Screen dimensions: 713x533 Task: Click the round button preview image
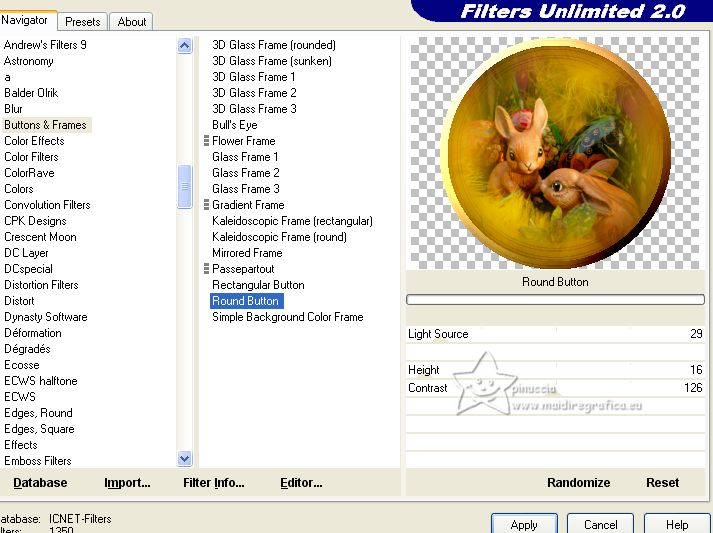tap(555, 153)
